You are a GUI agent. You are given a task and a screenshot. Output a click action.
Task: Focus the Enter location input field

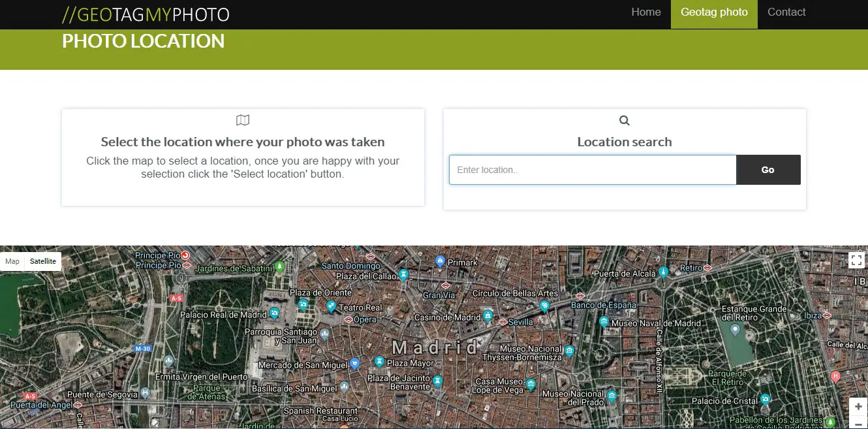pos(593,170)
